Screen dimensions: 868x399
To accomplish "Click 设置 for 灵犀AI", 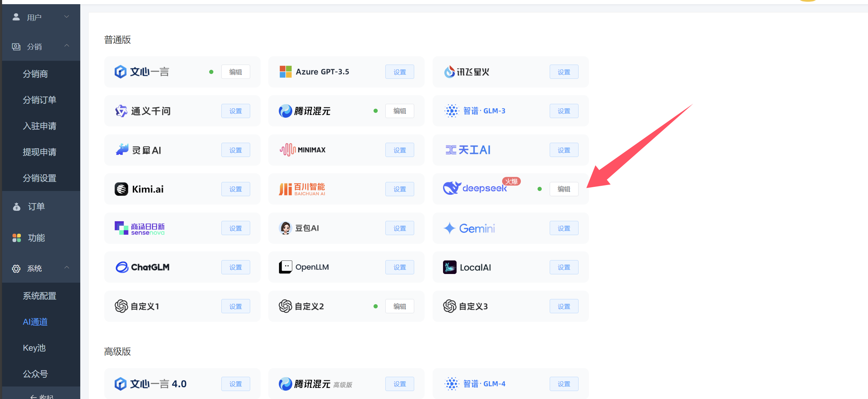I will click(236, 150).
